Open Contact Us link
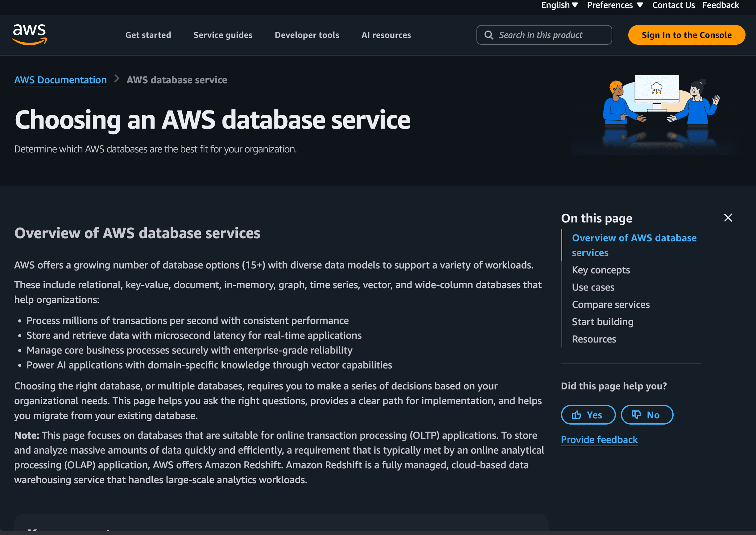The width and height of the screenshot is (756, 535). point(673,5)
